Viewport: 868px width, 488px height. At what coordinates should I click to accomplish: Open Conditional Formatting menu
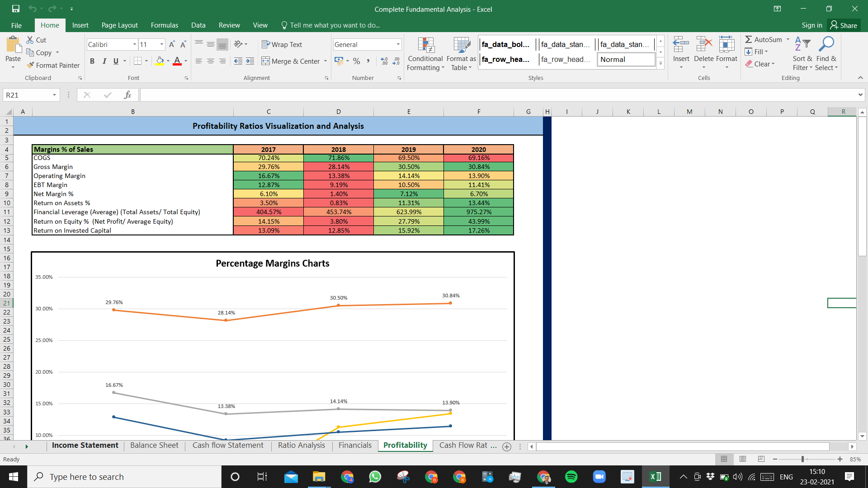tap(425, 54)
